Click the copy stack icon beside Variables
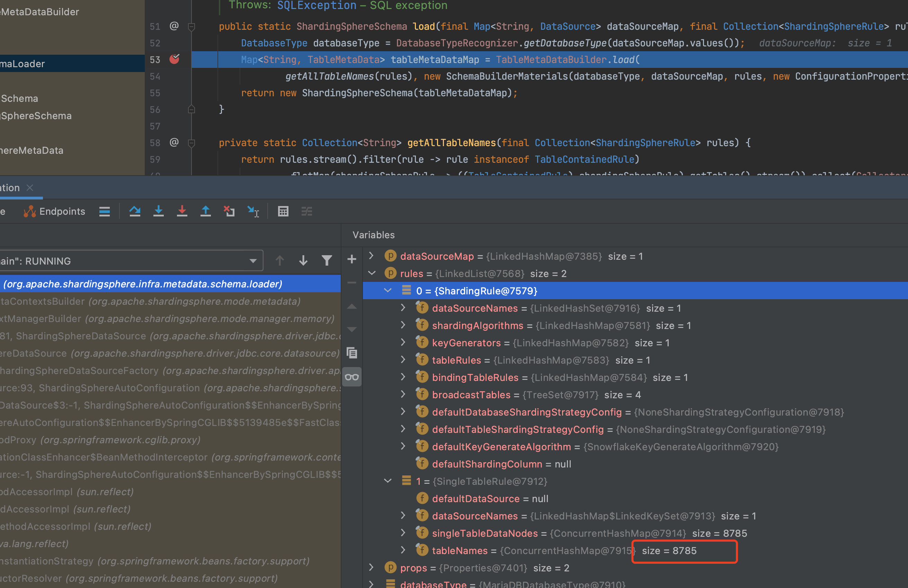The width and height of the screenshot is (908, 588). point(351,353)
